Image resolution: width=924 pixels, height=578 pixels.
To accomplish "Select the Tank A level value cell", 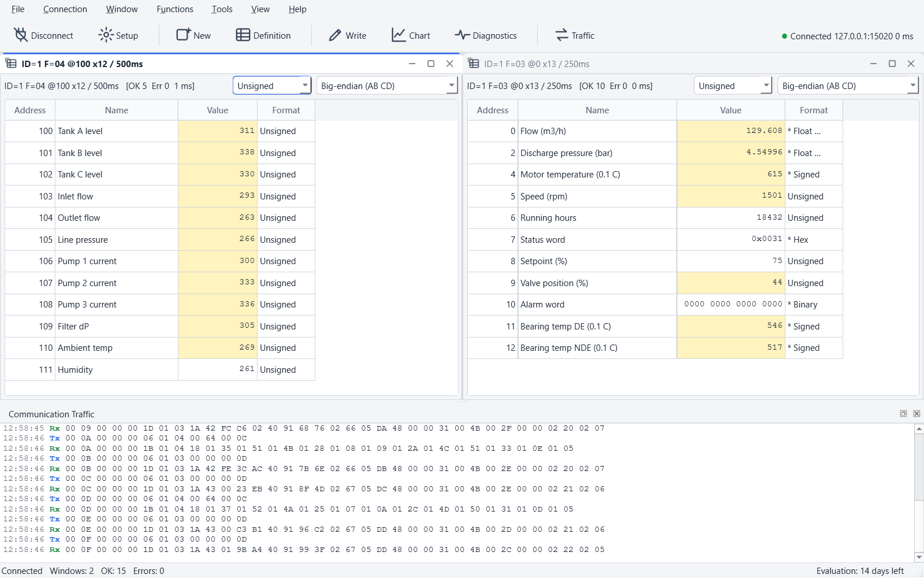I will tap(218, 131).
